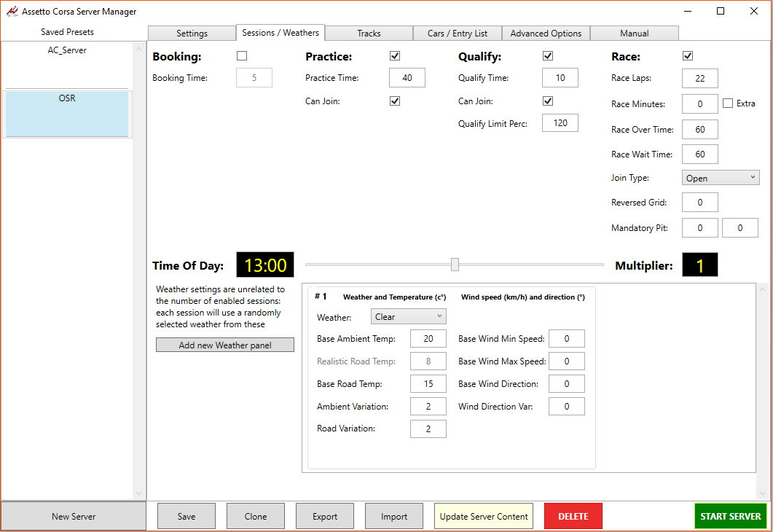This screenshot has height=532, width=773.
Task: Click the Saved Presets scrollbar up arrow
Action: click(x=138, y=49)
